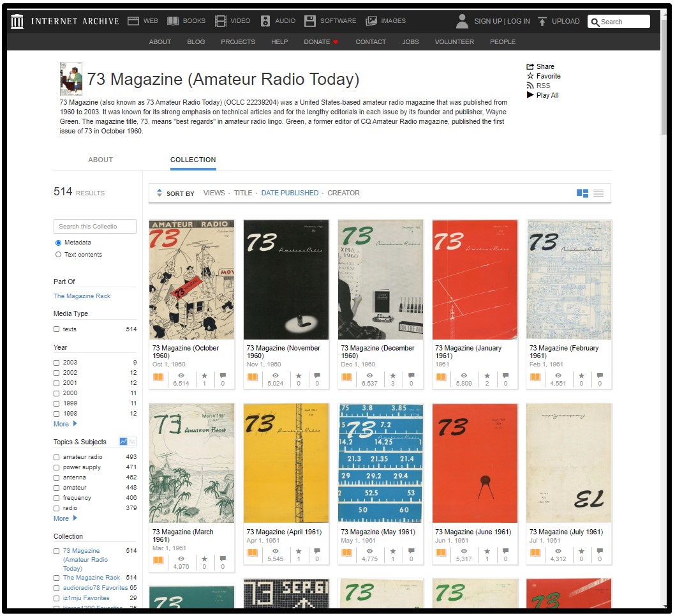Open the VOLUNTEER menu item
Screen dimensions: 675x616
(454, 41)
